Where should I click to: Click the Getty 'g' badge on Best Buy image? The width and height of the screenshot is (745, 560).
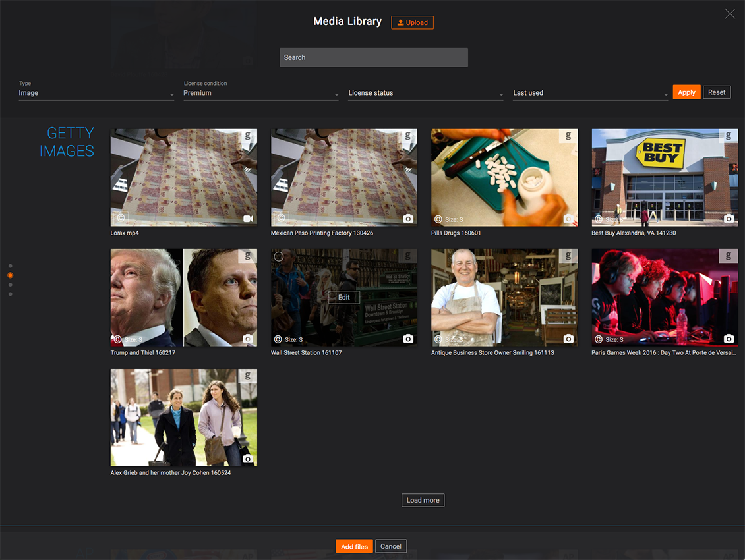[728, 136]
